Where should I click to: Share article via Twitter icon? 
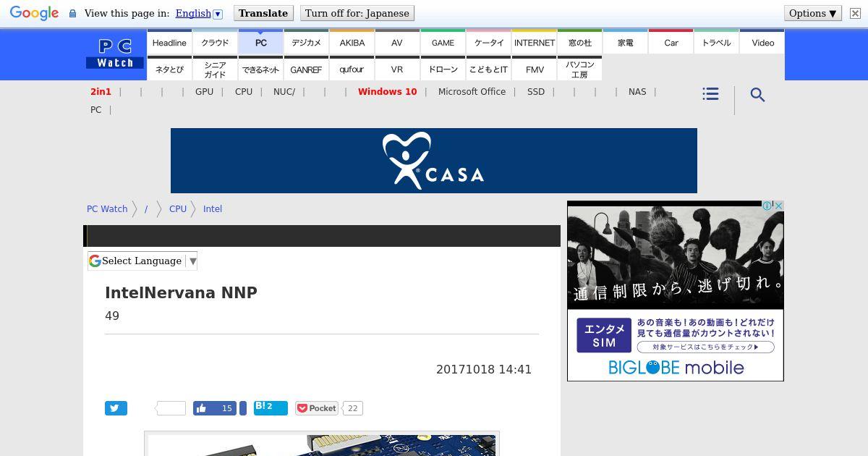click(x=116, y=408)
